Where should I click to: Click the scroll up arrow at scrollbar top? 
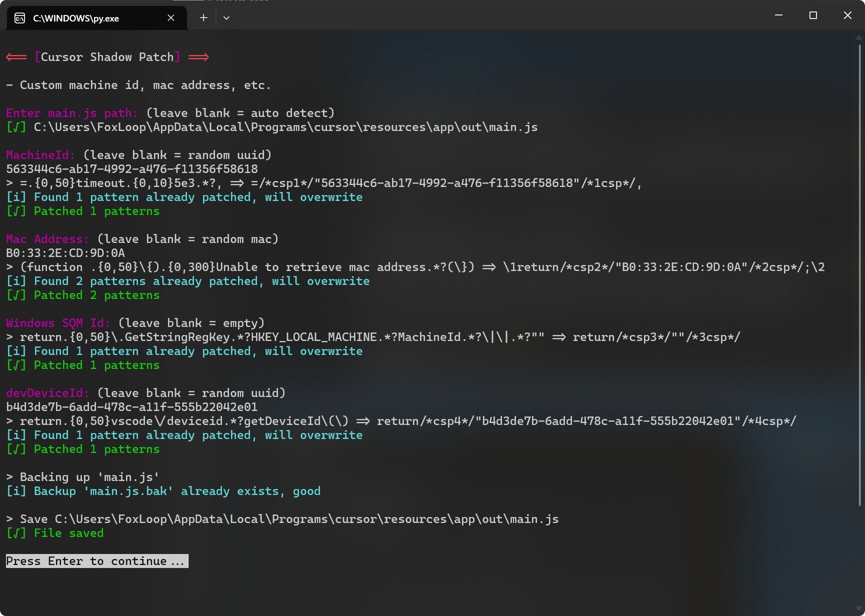pos(859,37)
